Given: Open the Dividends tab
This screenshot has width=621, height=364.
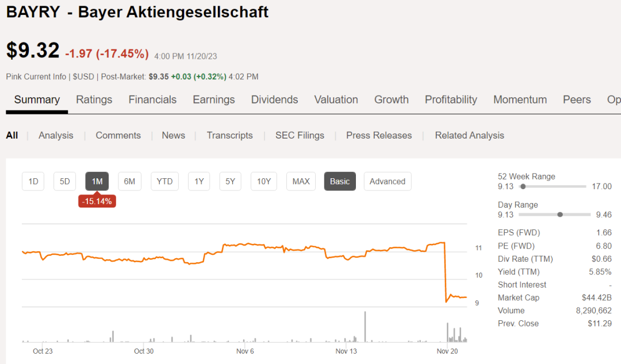Looking at the screenshot, I should point(274,99).
